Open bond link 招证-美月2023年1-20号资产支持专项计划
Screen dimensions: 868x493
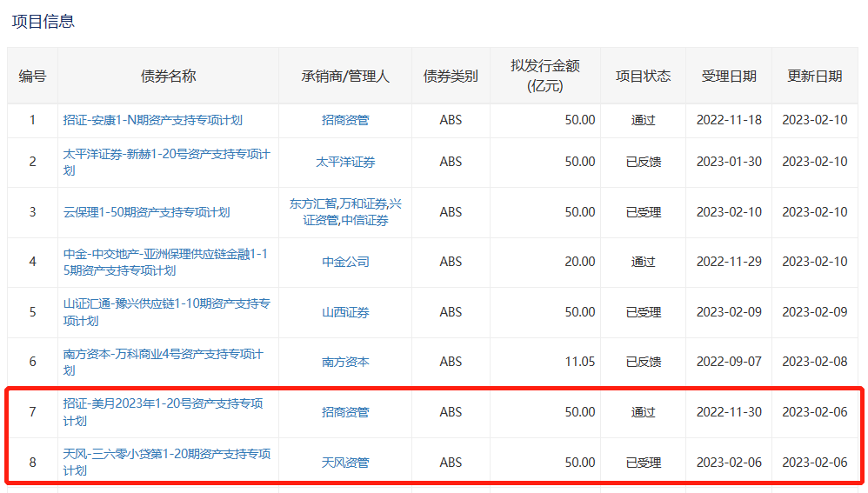pyautogui.click(x=164, y=412)
